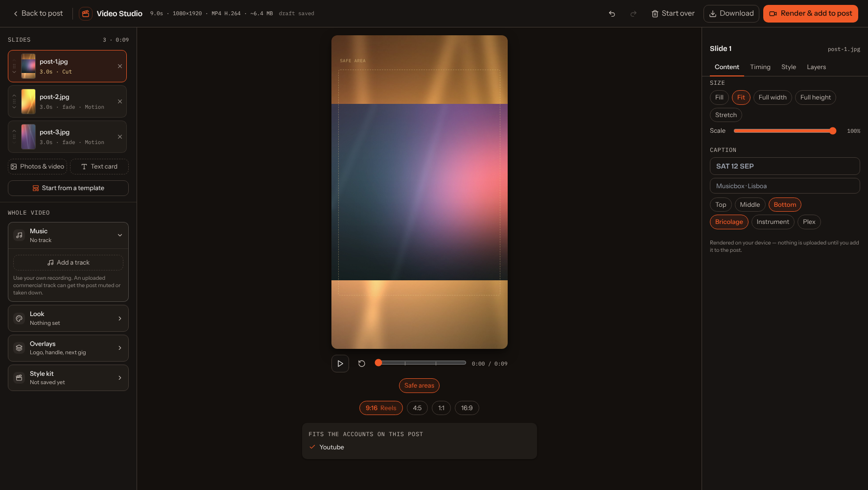The width and height of the screenshot is (868, 490).
Task: Click the Video Studio clapperboard logo
Action: click(86, 14)
